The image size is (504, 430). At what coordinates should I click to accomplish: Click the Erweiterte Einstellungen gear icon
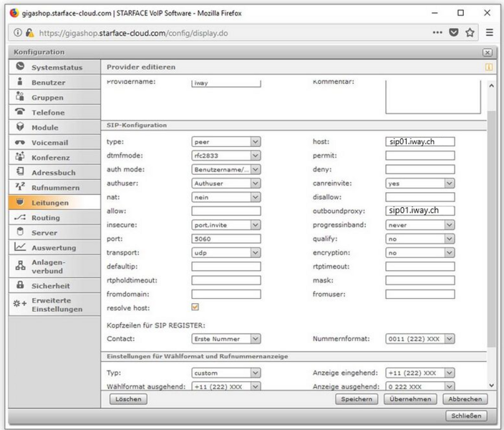(20, 304)
